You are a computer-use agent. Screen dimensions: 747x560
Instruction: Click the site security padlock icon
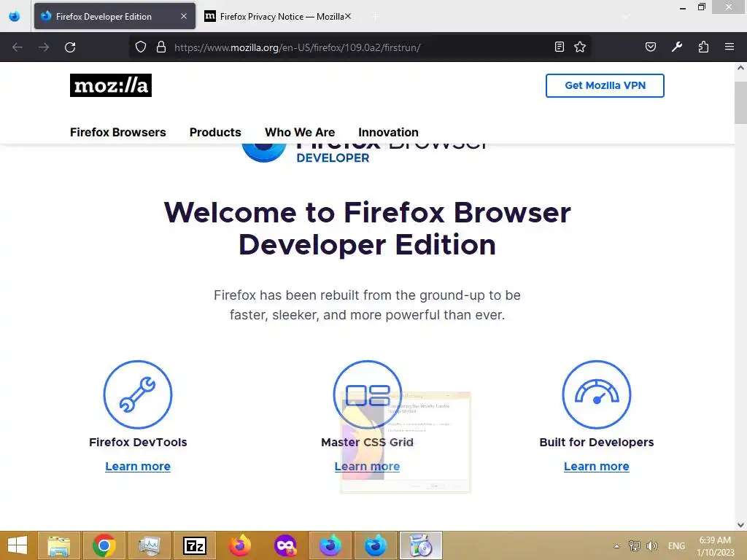pyautogui.click(x=161, y=47)
